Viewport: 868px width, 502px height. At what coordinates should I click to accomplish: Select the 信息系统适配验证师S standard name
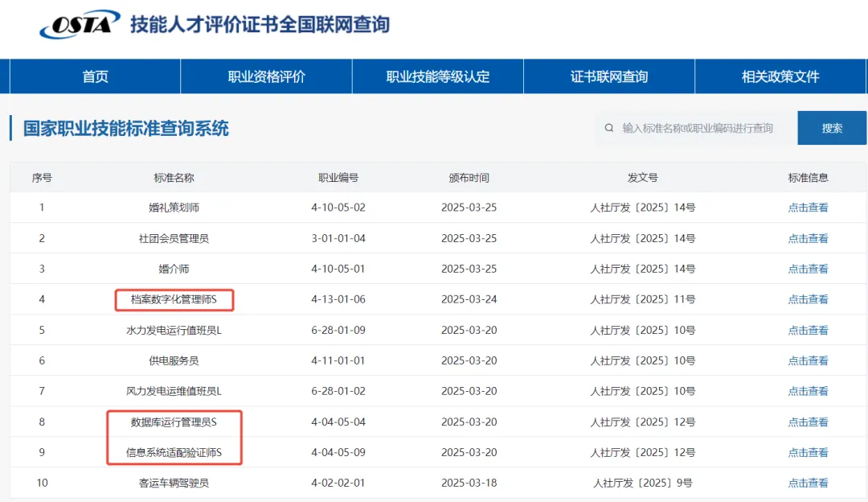tap(174, 452)
